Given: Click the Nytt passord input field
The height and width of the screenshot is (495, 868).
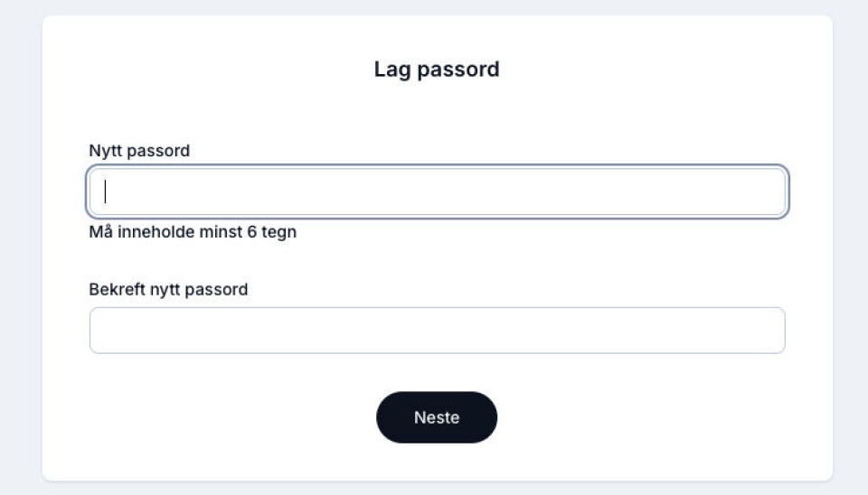Looking at the screenshot, I should 437,191.
